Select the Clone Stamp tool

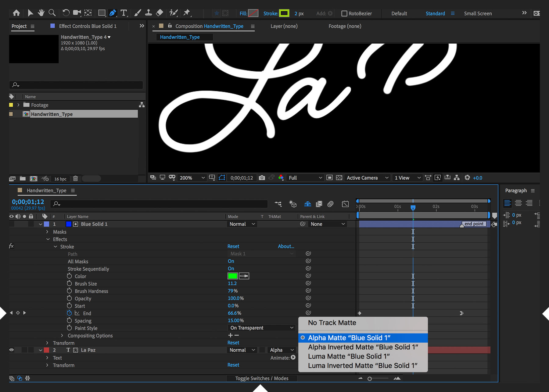149,13
